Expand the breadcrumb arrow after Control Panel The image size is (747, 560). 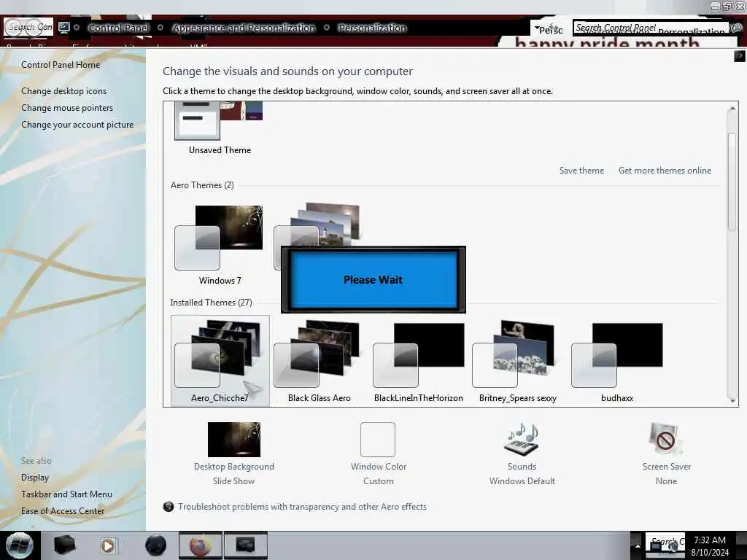coord(160,28)
